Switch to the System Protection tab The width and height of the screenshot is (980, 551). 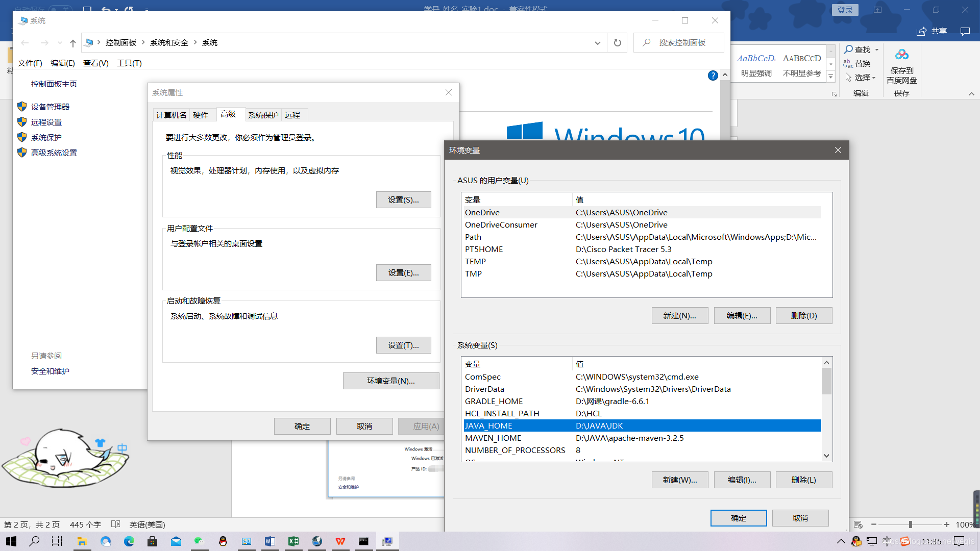263,115
